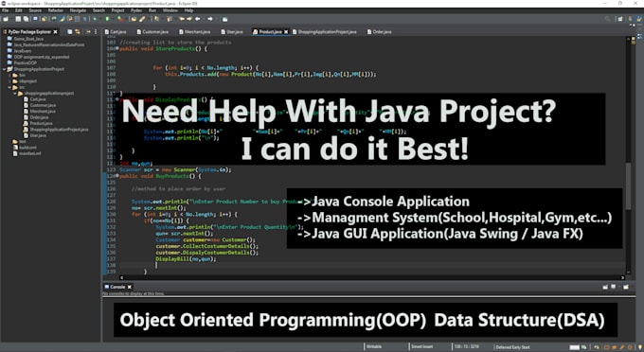This screenshot has height=352, width=644.
Task: Open User.java in the Package Explorer tree
Action: (x=34, y=135)
